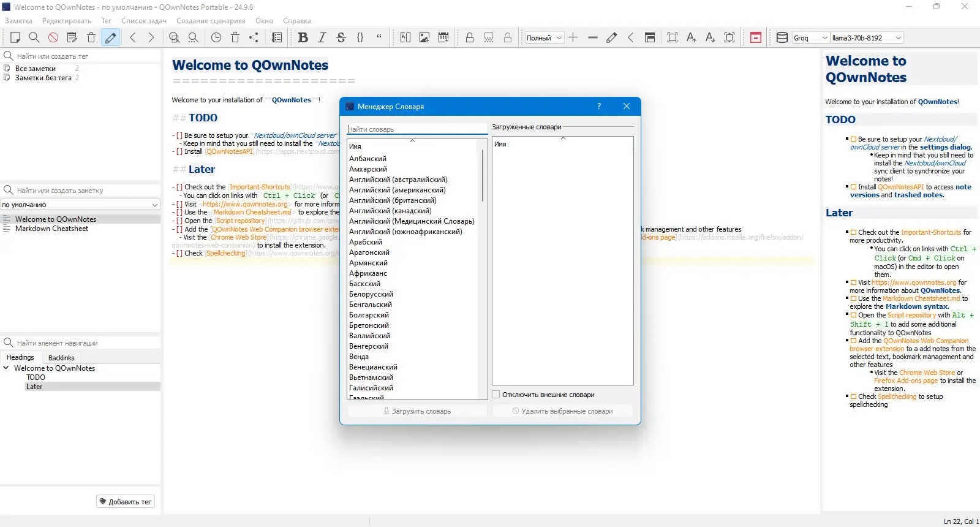The height and width of the screenshot is (527, 980).
Task: Click the red window icon in toolbar
Action: coord(756,37)
